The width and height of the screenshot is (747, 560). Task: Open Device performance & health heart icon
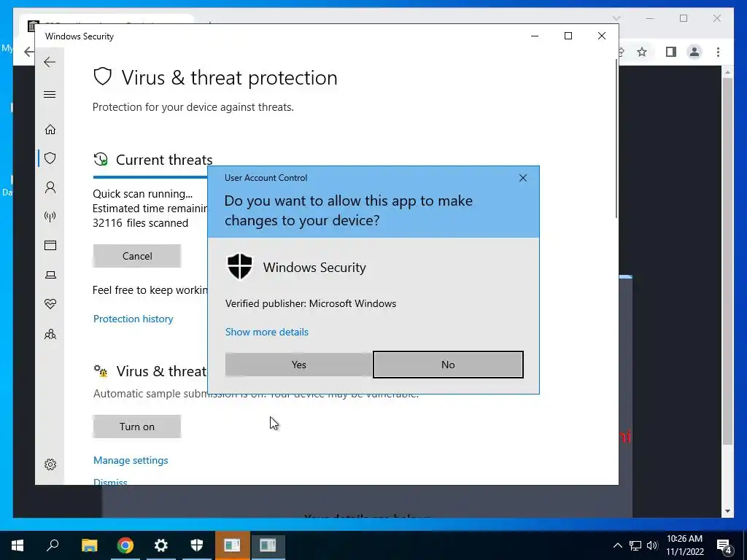click(x=50, y=304)
